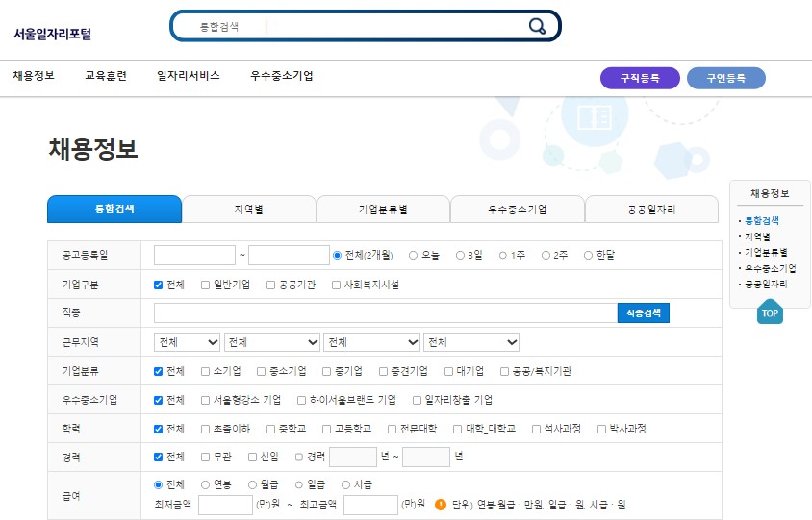Screen dimensions: 812x520
Task: Select the 한달 date radio
Action: click(588, 255)
